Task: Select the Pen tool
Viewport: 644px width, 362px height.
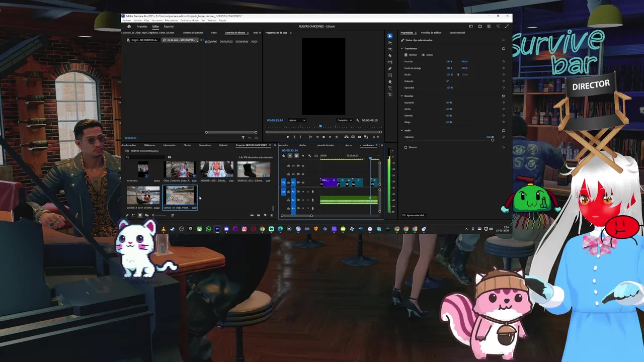Action: point(390,68)
